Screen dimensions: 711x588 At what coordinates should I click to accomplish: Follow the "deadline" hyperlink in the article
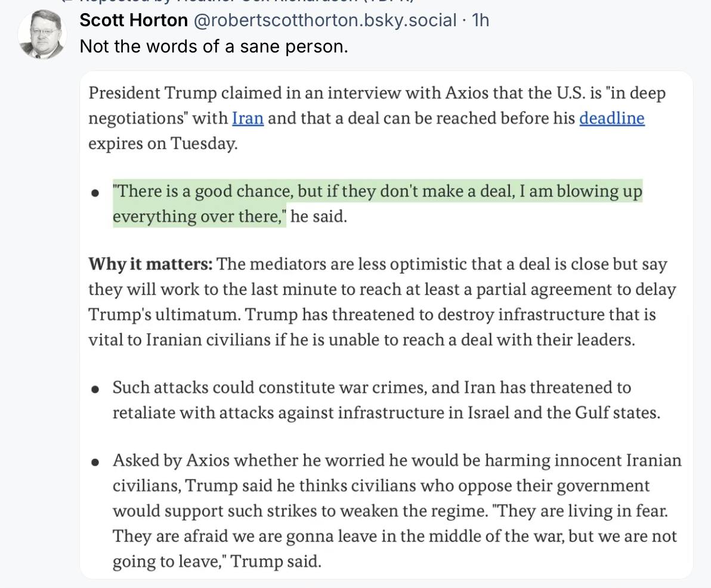click(x=611, y=118)
